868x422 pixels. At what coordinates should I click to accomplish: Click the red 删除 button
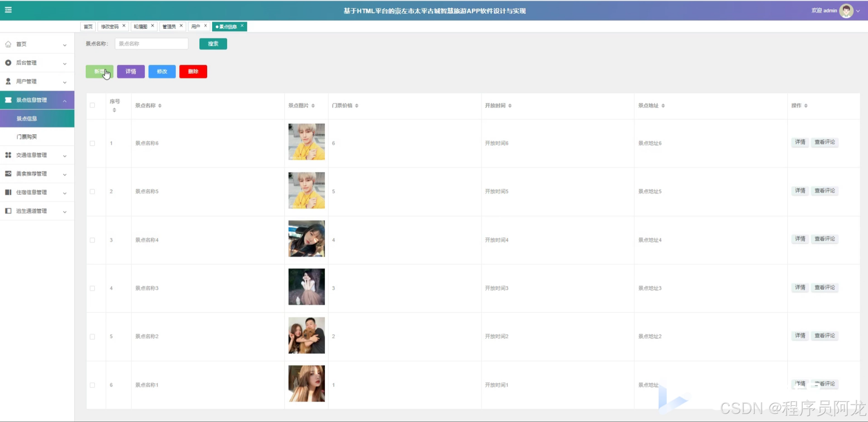point(193,71)
